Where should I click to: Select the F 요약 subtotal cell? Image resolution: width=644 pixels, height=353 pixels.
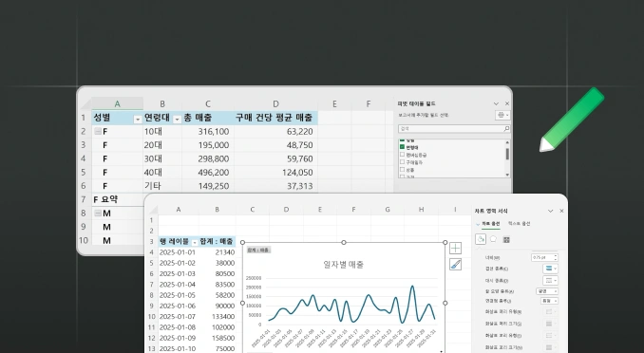pos(117,199)
